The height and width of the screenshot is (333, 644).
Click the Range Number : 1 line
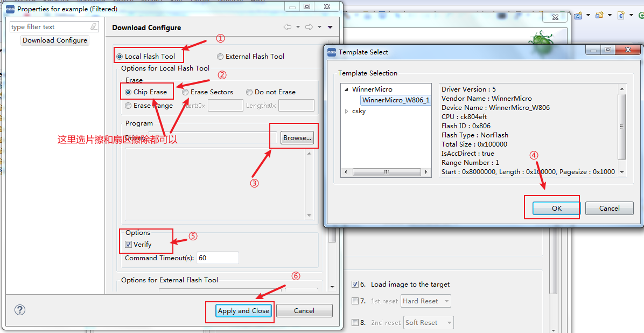(470, 162)
